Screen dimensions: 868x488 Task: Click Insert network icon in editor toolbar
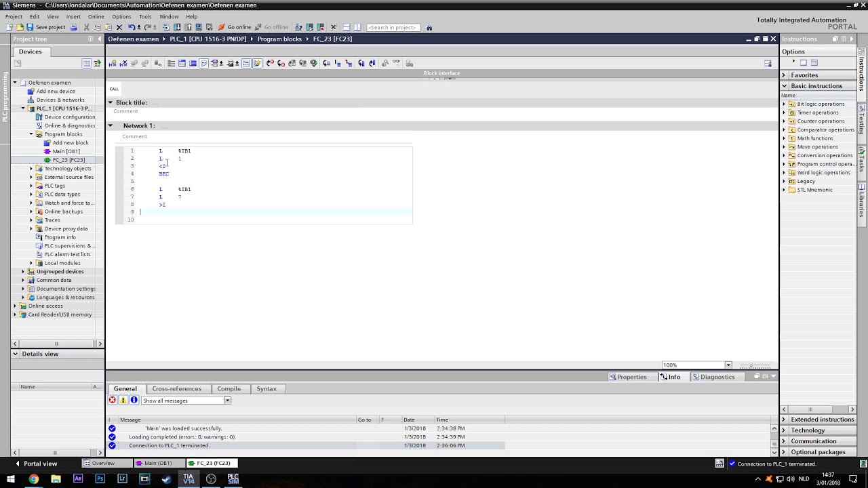point(113,63)
